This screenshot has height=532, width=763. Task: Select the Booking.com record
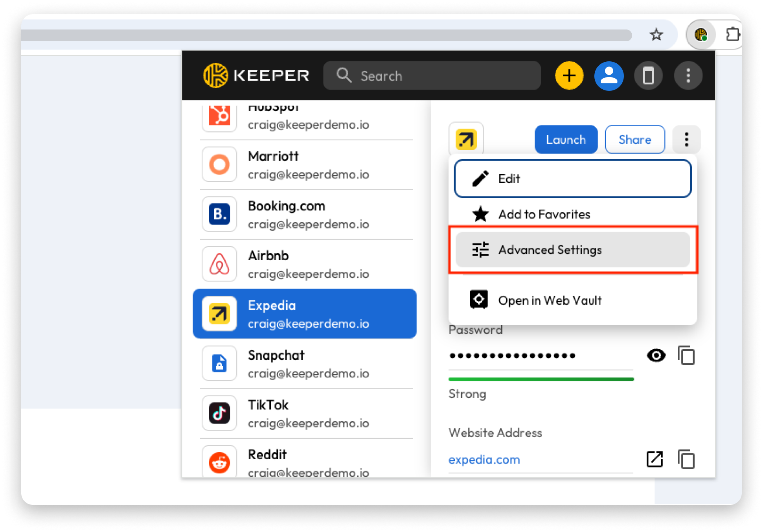(x=306, y=214)
